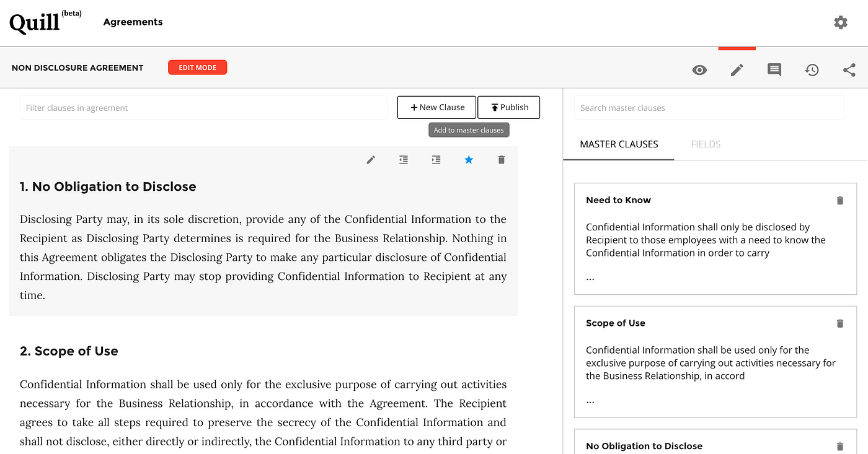Click the EDIT MODE badge
868x454 pixels.
click(197, 68)
